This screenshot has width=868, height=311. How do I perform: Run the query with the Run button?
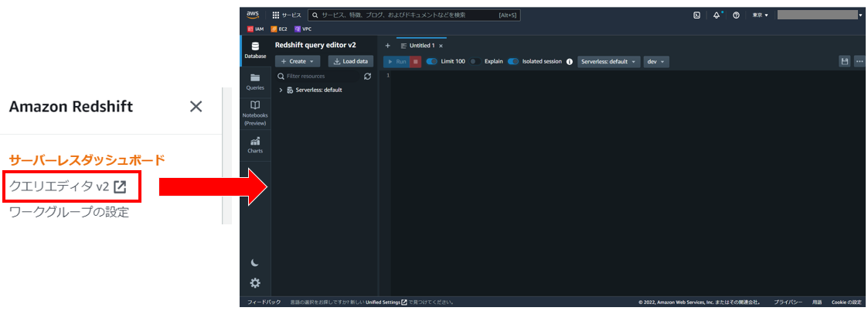point(397,62)
